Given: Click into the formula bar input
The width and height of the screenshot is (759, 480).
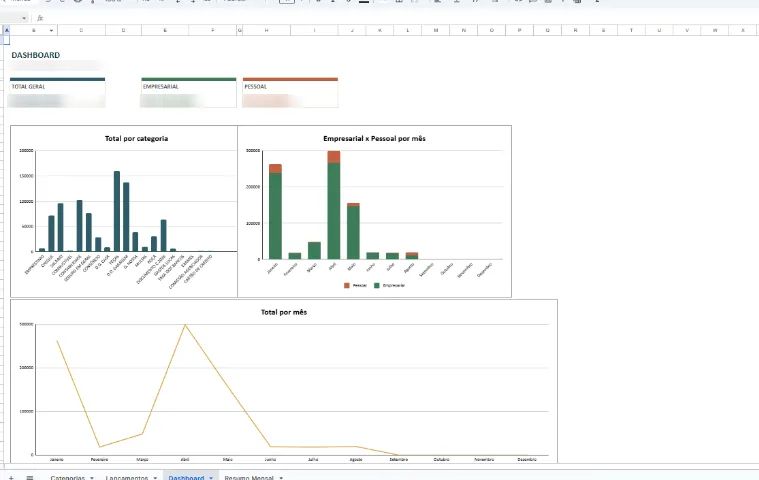Looking at the screenshot, I should coord(402,18).
